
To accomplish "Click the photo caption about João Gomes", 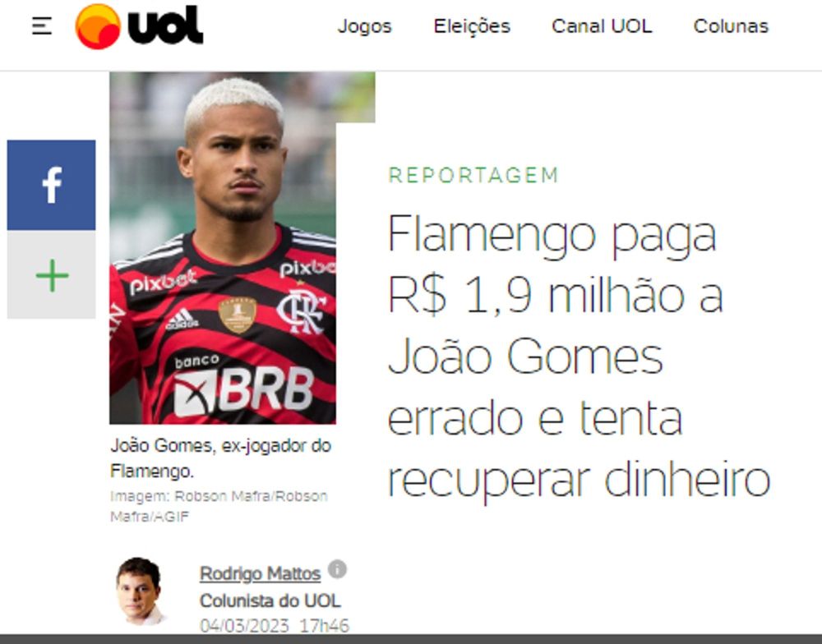I will point(220,458).
